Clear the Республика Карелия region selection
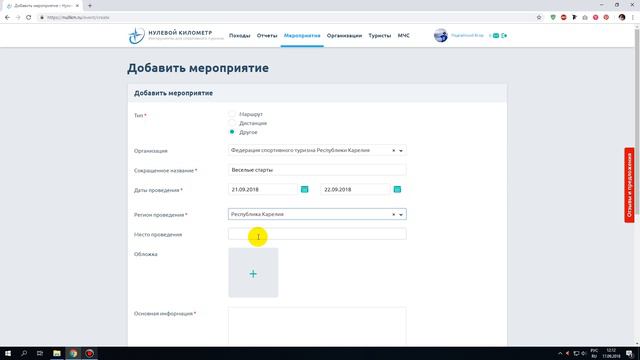This screenshot has width=640, height=360. coord(393,214)
